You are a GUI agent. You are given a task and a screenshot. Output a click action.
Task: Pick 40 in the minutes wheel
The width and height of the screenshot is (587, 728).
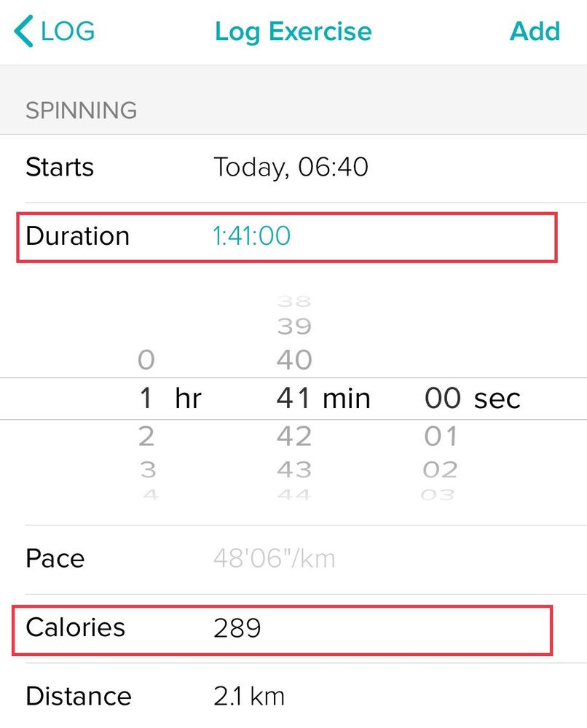pyautogui.click(x=294, y=359)
